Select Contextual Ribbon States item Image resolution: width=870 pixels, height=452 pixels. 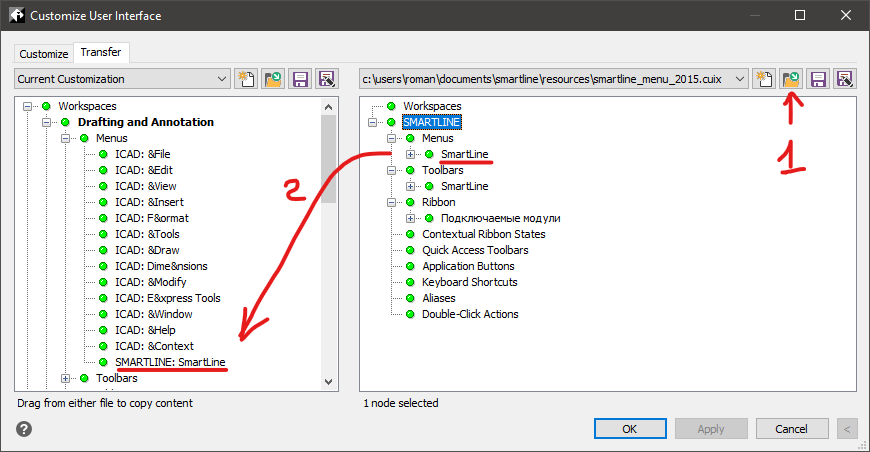point(483,235)
